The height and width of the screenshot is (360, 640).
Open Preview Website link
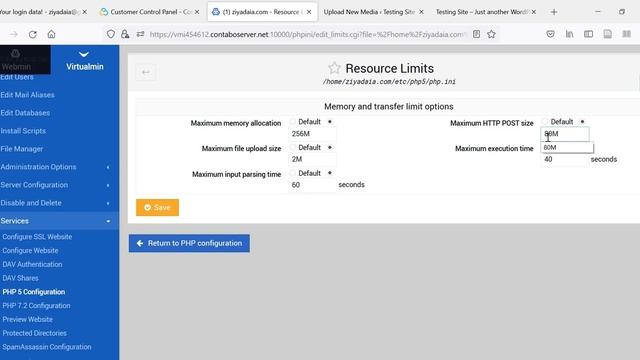coord(28,319)
